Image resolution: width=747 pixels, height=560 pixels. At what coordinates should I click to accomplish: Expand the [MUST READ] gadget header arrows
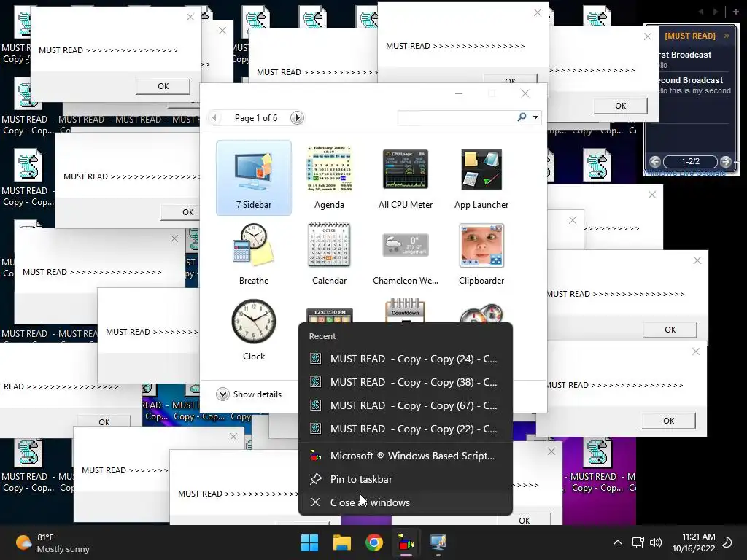coord(727,36)
